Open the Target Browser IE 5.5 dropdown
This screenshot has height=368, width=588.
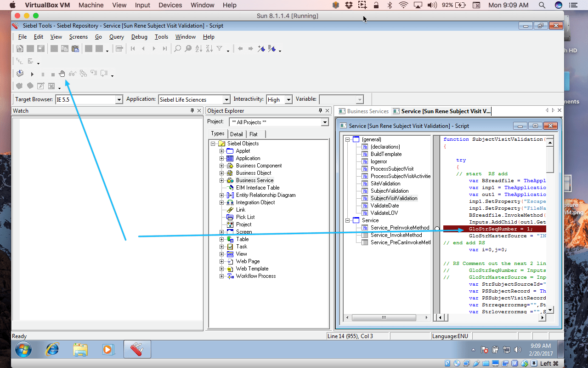pos(119,99)
